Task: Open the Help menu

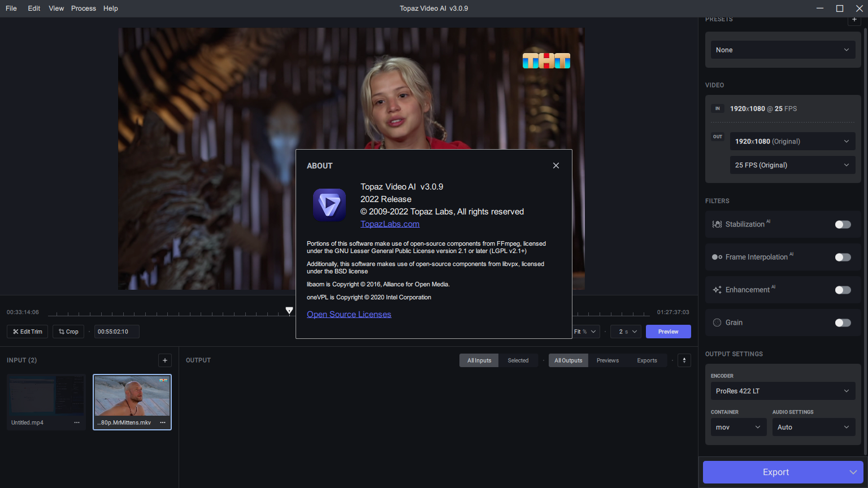Action: point(111,8)
